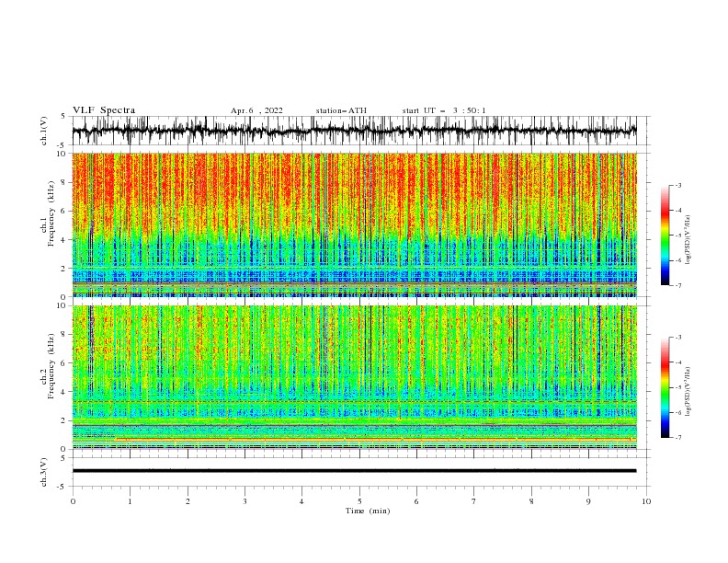
Task: Click the "ch.3(V)" axis label
Action: [44, 472]
